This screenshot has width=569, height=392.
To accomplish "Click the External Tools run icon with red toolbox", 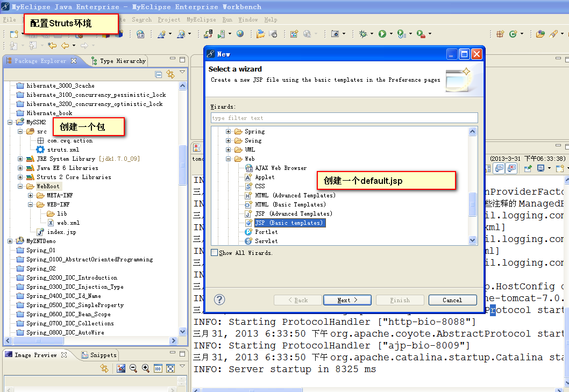I will 421,34.
